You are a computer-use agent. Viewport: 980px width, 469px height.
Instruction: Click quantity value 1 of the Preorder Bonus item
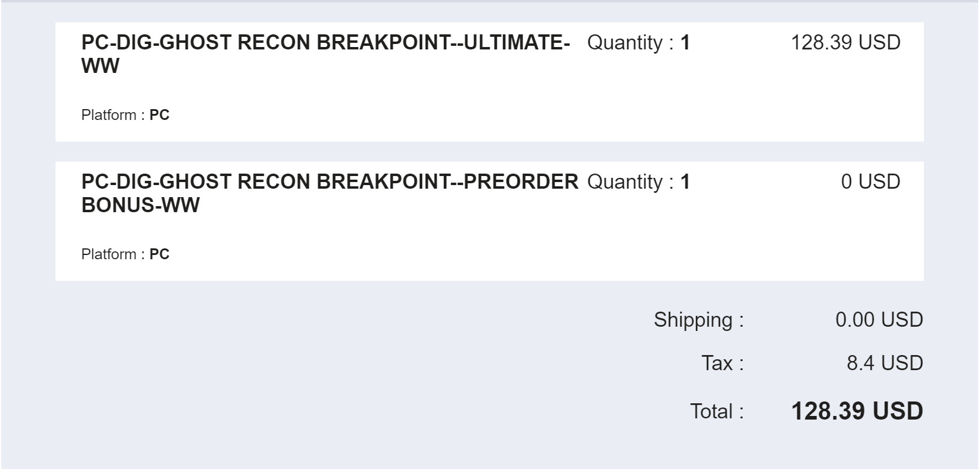tap(685, 182)
